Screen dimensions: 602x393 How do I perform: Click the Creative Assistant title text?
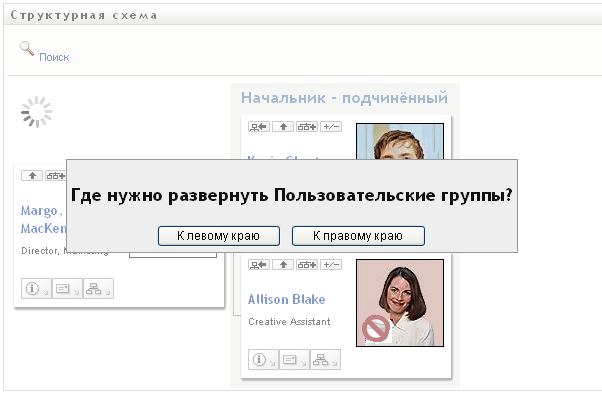(x=289, y=322)
